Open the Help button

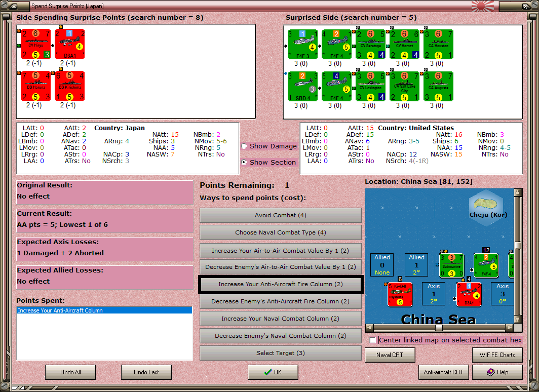pos(497,372)
